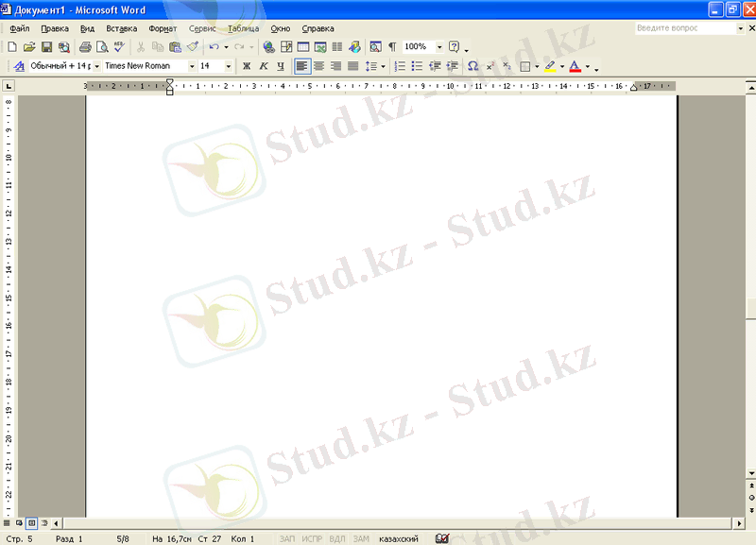
Task: Open the font color dropdown arrow
Action: pos(587,66)
